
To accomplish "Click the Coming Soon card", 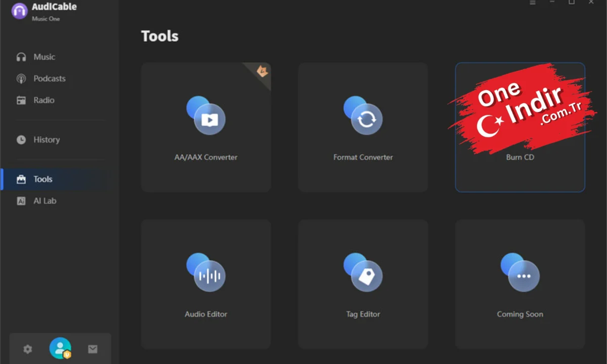I will [x=520, y=284].
